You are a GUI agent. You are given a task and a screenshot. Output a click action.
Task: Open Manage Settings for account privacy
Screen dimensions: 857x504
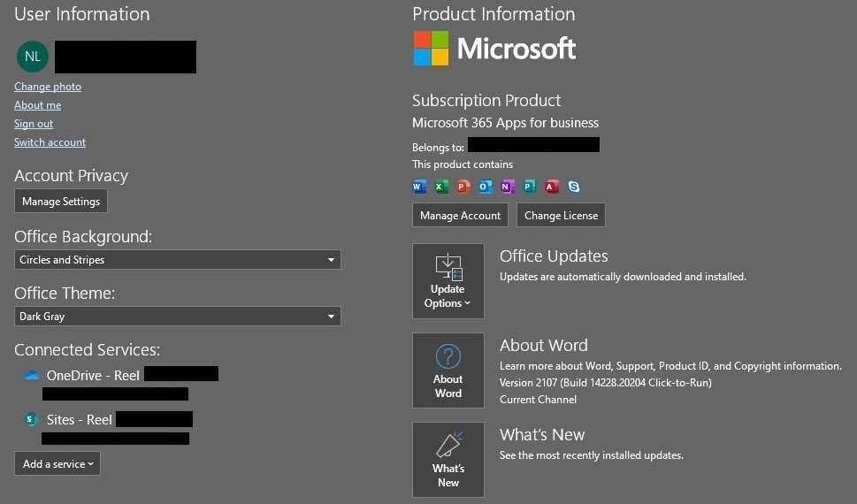[x=61, y=202]
